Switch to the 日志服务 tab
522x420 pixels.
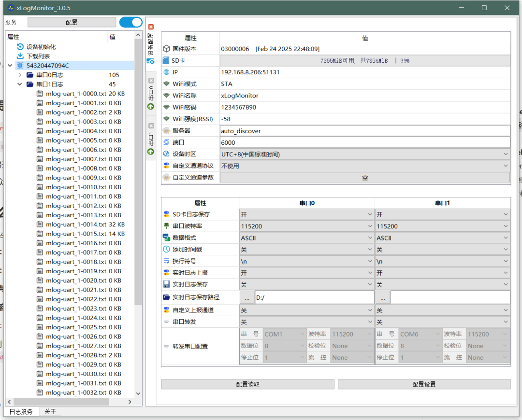coord(21,412)
